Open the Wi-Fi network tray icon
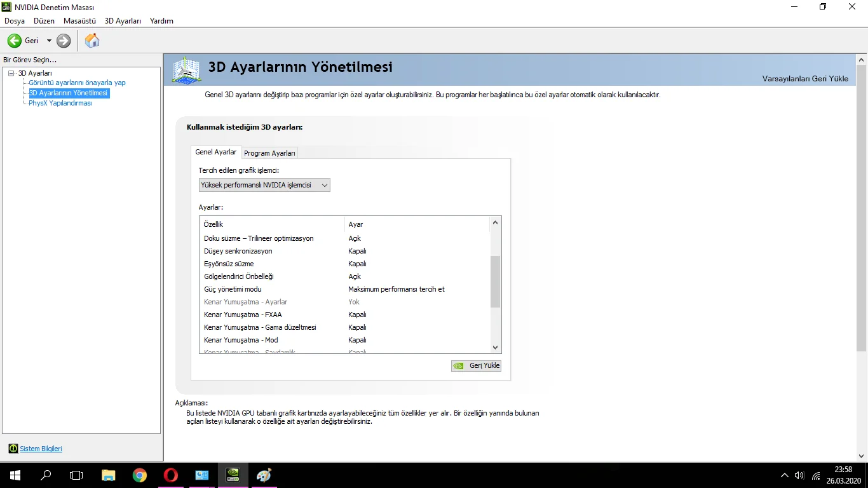The image size is (868, 488). [816, 475]
